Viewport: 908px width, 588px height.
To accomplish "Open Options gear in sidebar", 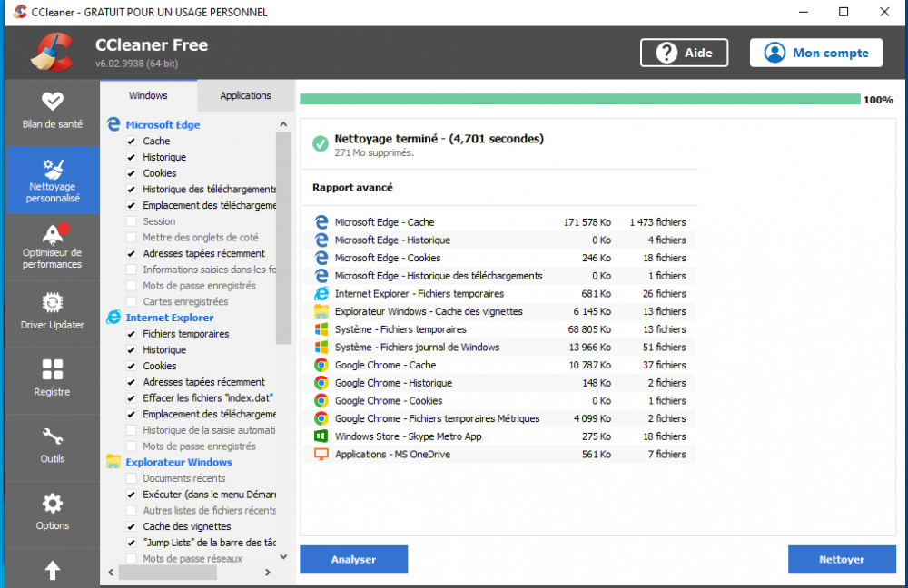I will click(x=53, y=513).
